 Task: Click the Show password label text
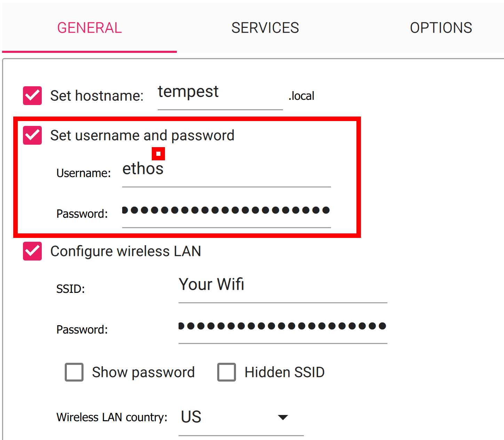click(x=143, y=373)
